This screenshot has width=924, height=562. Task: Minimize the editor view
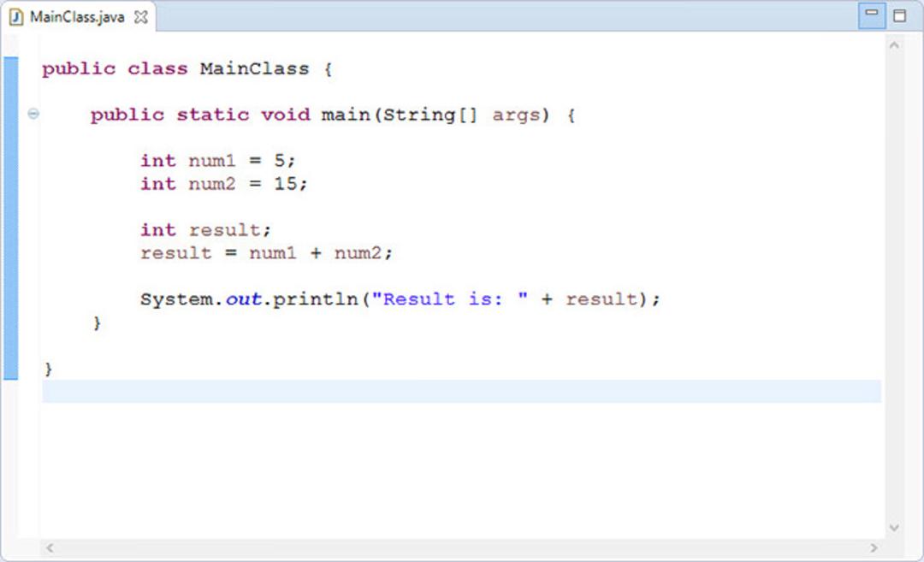click(872, 15)
